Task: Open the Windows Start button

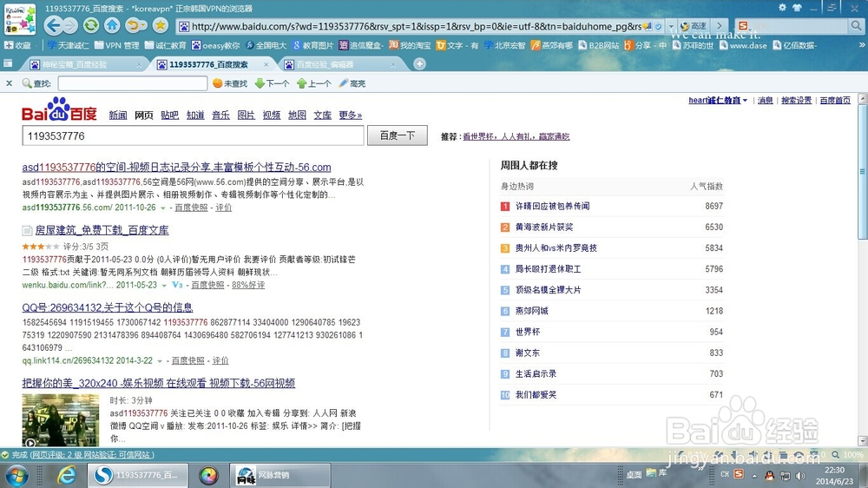Action: 16,475
